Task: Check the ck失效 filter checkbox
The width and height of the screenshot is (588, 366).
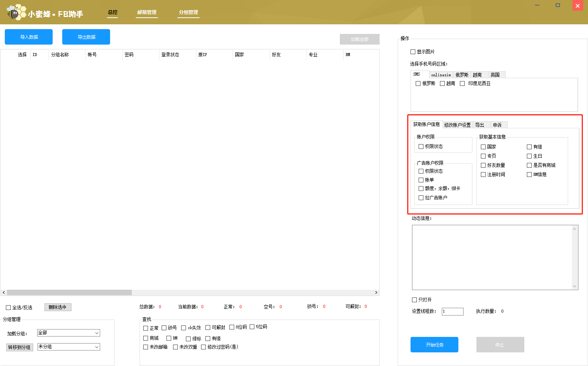Action: click(x=183, y=328)
